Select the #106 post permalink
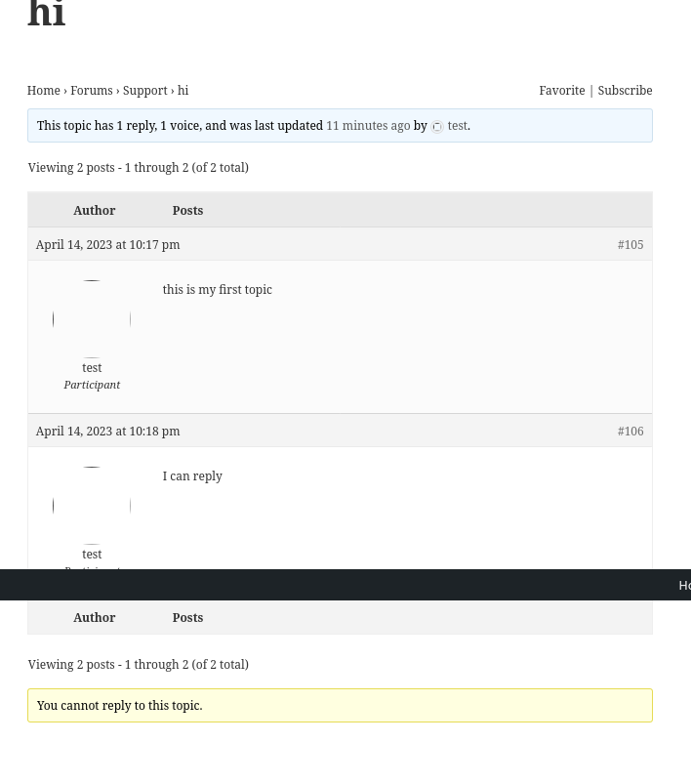Screen dimensions: 691x784 click(630, 431)
